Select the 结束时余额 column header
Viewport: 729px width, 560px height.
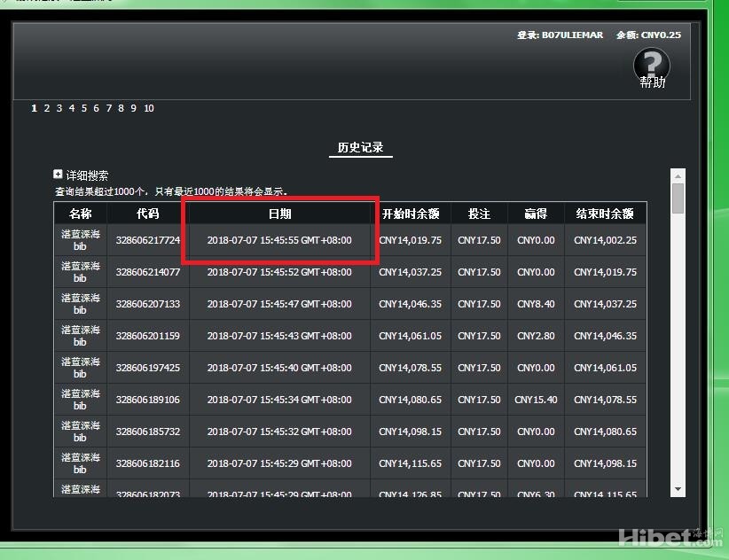pos(605,214)
